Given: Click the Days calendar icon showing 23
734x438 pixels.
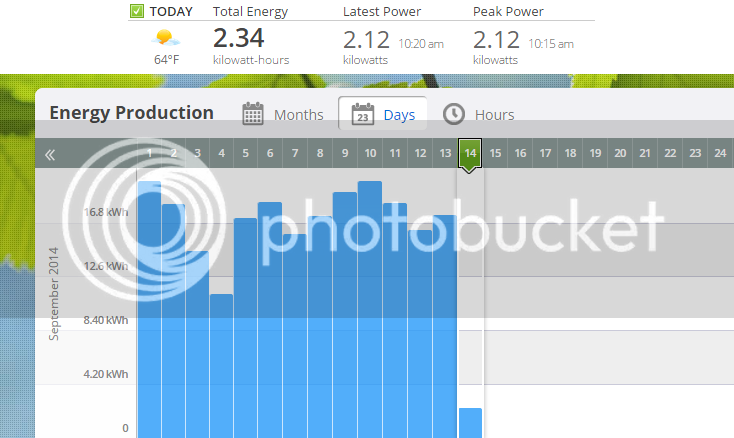Looking at the screenshot, I should coord(363,114).
